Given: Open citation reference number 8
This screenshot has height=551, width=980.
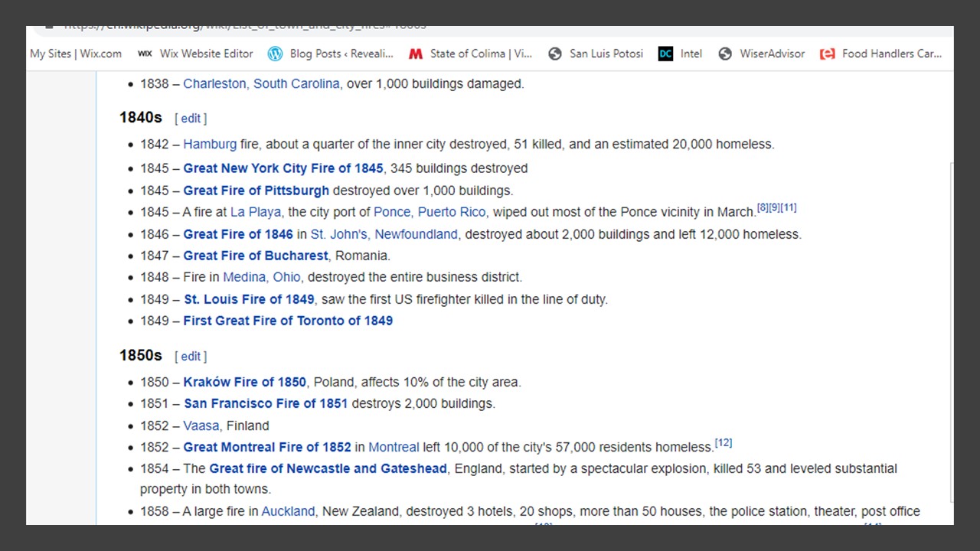Looking at the screenshot, I should (x=763, y=208).
